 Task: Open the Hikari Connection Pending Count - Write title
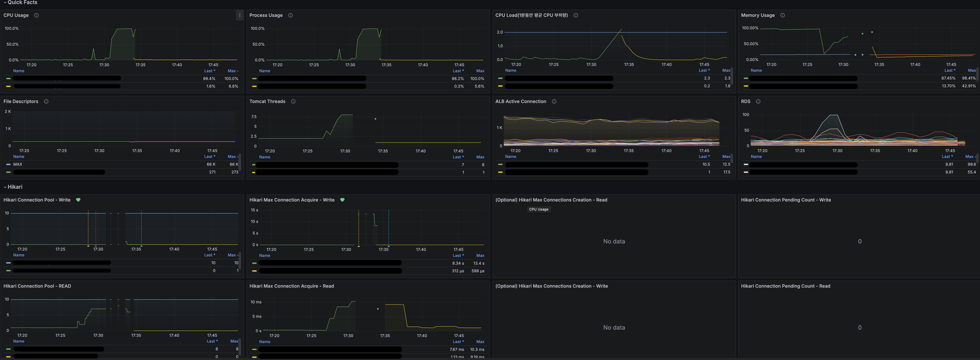pyautogui.click(x=785, y=200)
